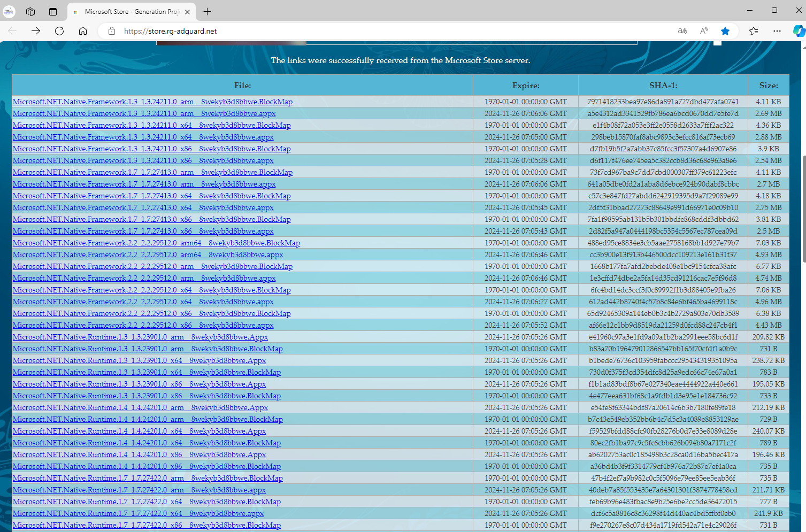Select the Microsoft Store - Generation Project tab
The height and width of the screenshot is (532, 806).
pyautogui.click(x=132, y=12)
